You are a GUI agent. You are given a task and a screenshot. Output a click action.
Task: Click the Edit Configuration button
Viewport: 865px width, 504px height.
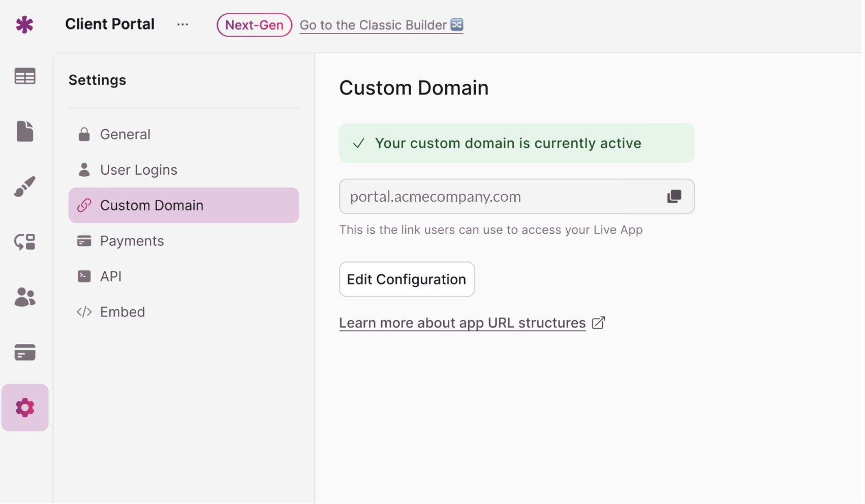coord(407,279)
